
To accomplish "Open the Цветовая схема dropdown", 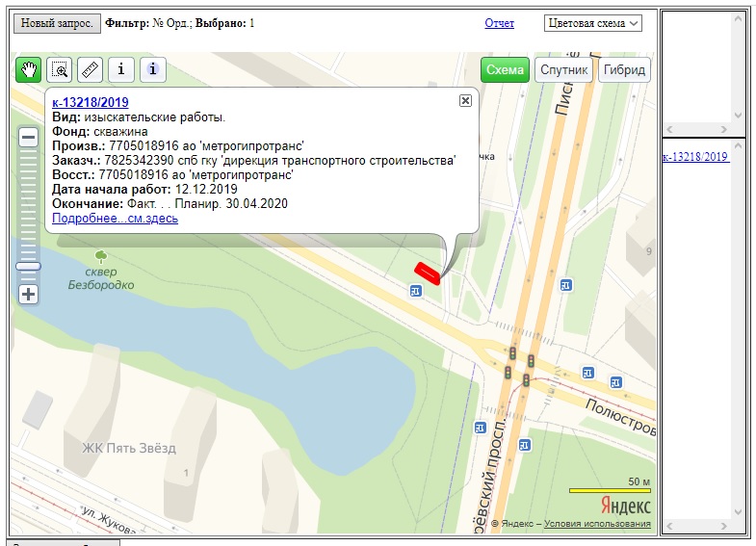I will click(x=592, y=23).
